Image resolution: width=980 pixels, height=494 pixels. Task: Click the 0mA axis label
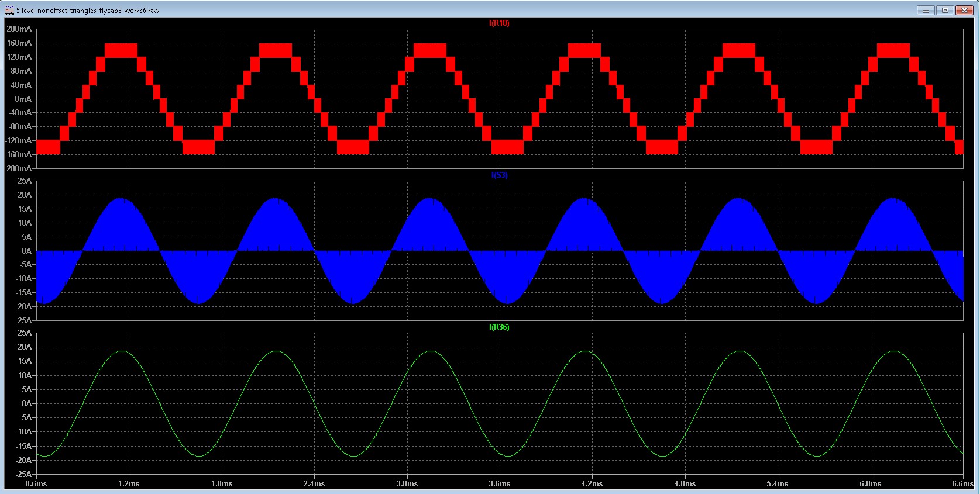click(x=23, y=99)
